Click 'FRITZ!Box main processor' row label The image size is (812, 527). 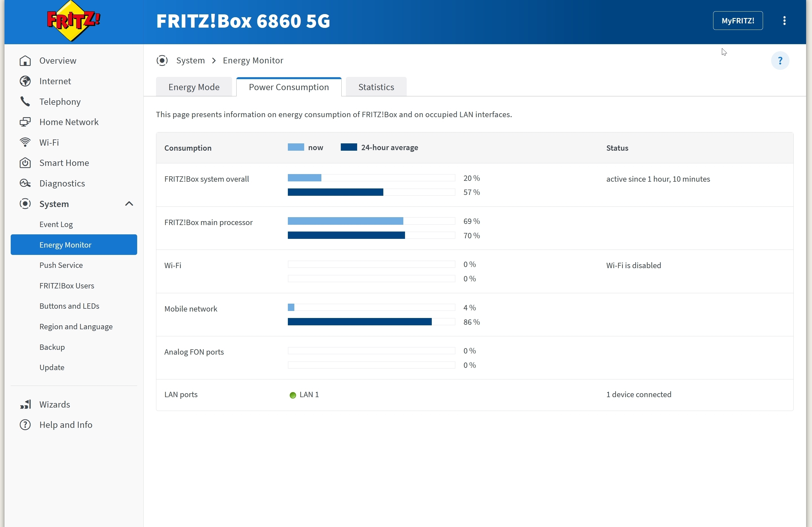208,223
